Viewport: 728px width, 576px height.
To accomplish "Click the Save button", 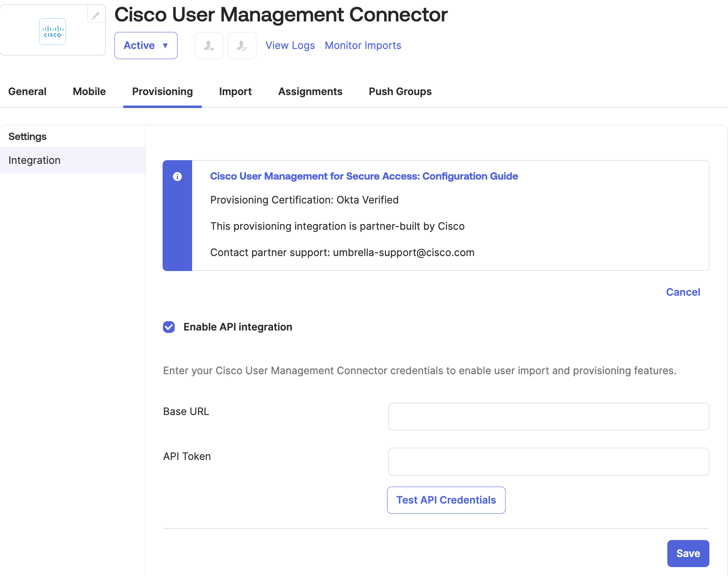I will point(688,553).
